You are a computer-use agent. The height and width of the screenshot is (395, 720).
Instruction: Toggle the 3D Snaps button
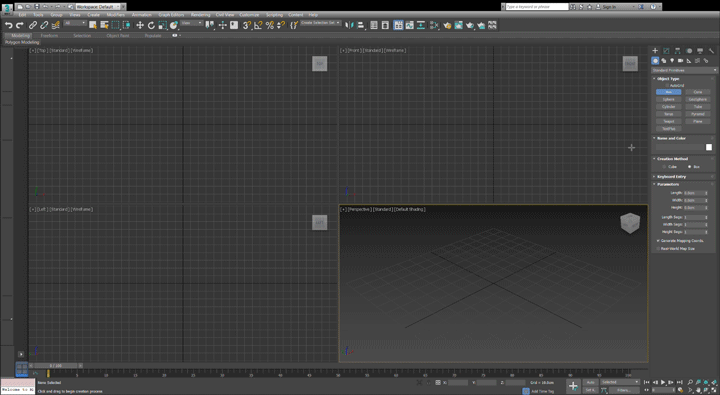(247, 25)
